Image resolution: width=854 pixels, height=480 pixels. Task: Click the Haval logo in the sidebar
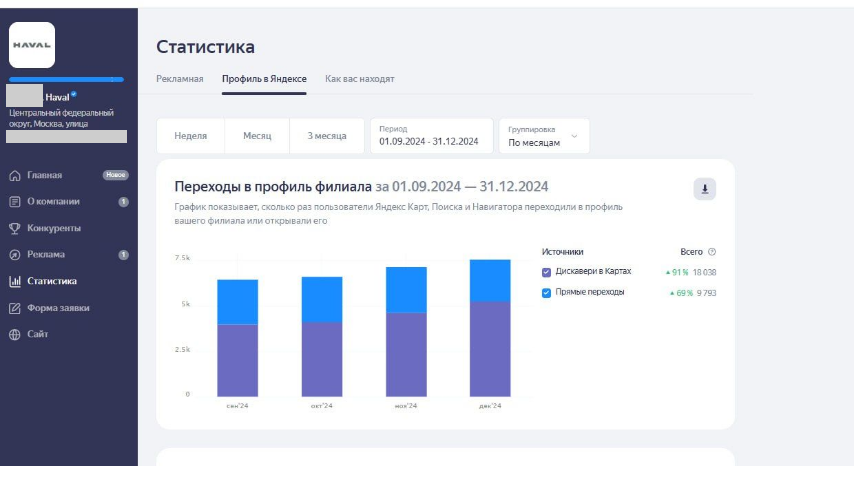coord(32,45)
